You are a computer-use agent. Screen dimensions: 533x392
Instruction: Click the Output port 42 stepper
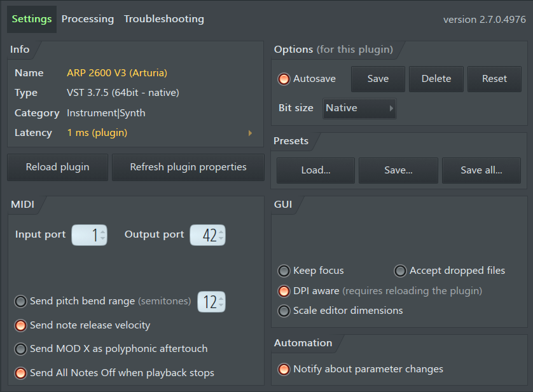208,235
